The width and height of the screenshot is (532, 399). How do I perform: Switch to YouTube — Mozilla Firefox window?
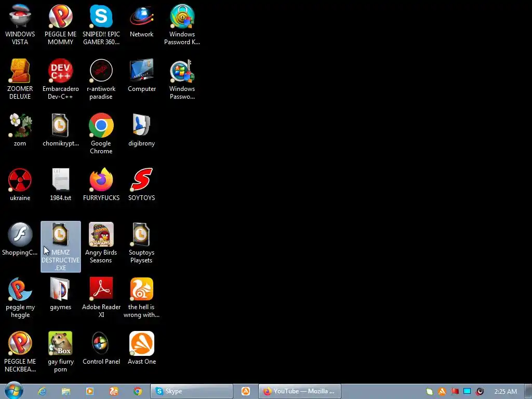pos(300,391)
